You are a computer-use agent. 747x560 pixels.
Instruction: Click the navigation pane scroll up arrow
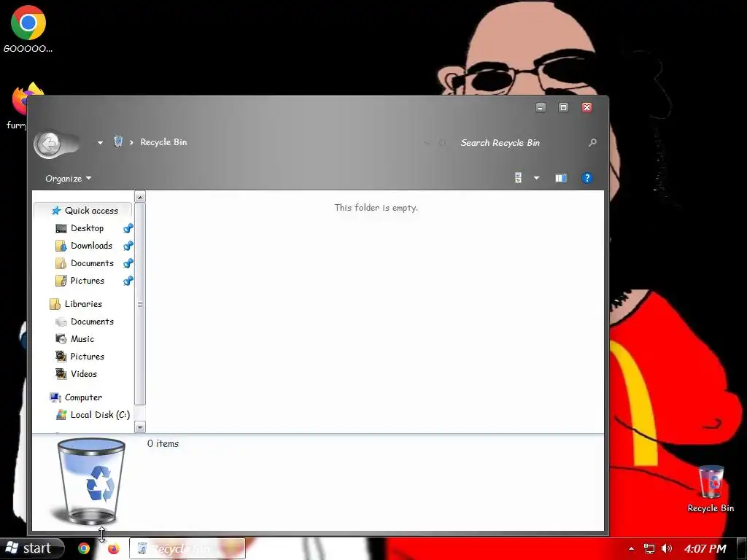click(139, 197)
